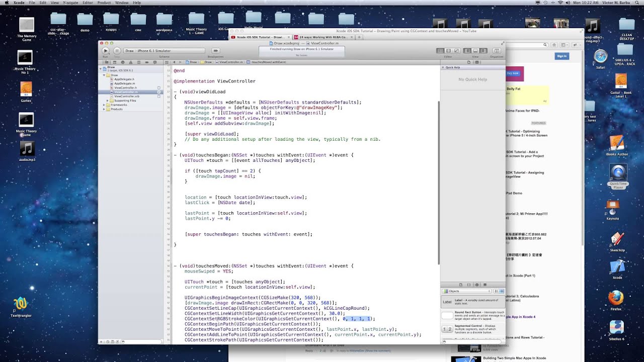Image resolution: width=644 pixels, height=362 pixels.
Task: Switch to the Assistant editor
Action: click(448, 51)
